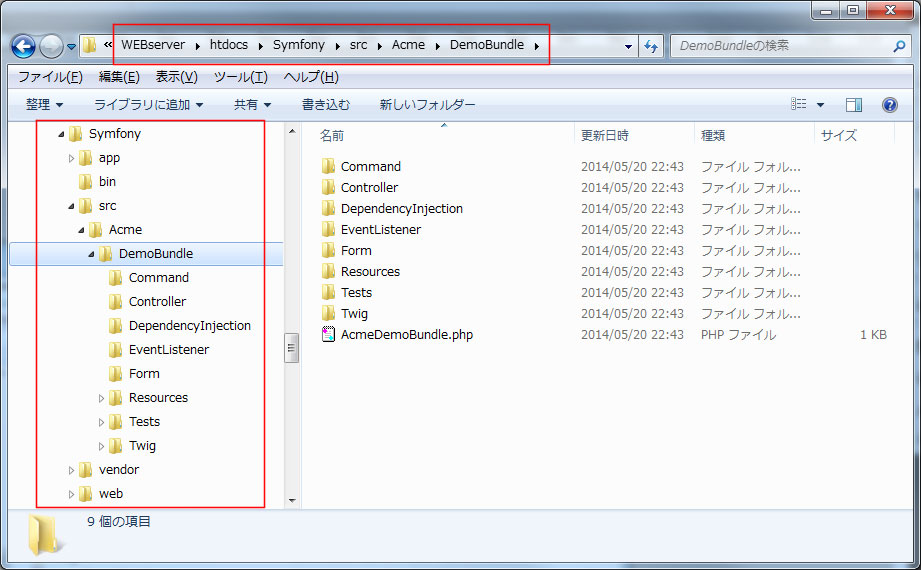Collapse the Symfony tree node

pos(61,135)
